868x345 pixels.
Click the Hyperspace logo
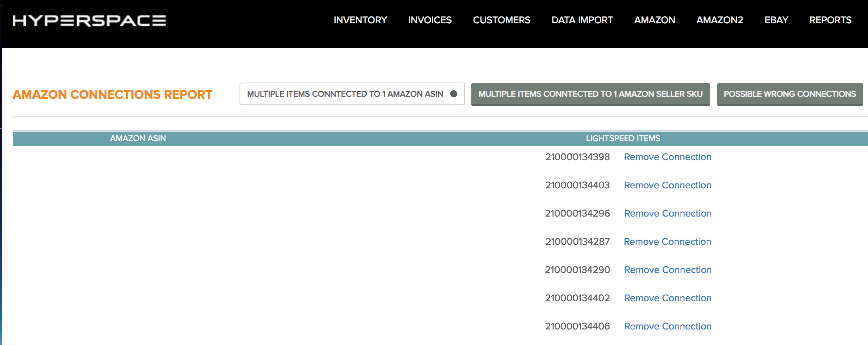(x=89, y=20)
